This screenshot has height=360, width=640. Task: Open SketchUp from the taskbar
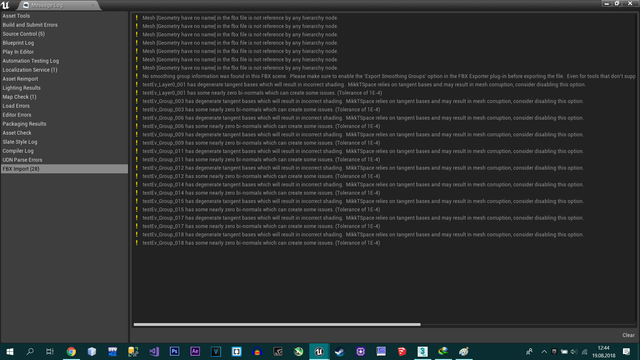click(x=402, y=351)
